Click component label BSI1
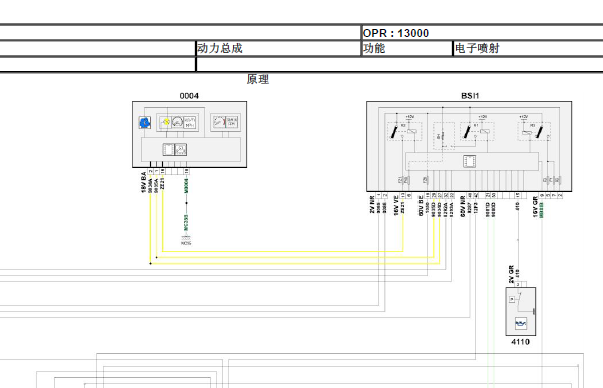Screen dimensions: 603x388 coord(470,96)
